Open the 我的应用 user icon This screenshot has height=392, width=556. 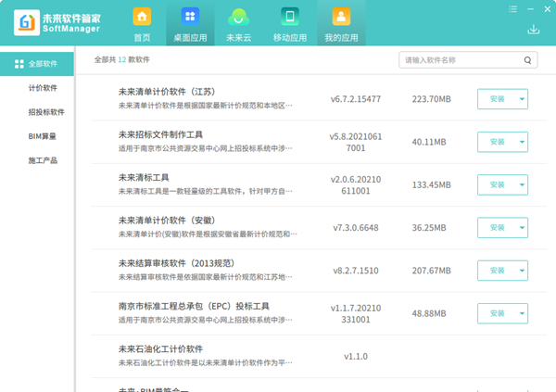[x=341, y=17]
